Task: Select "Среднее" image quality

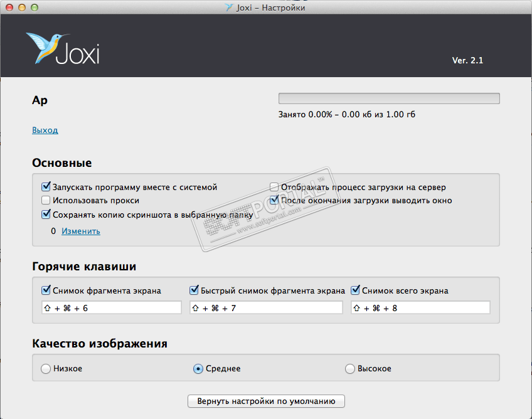Action: pyautogui.click(x=198, y=368)
